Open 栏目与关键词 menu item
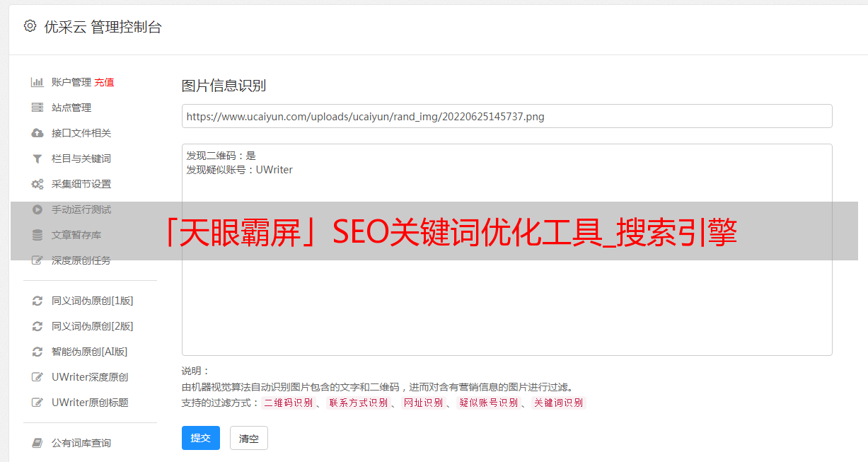 tap(81, 158)
